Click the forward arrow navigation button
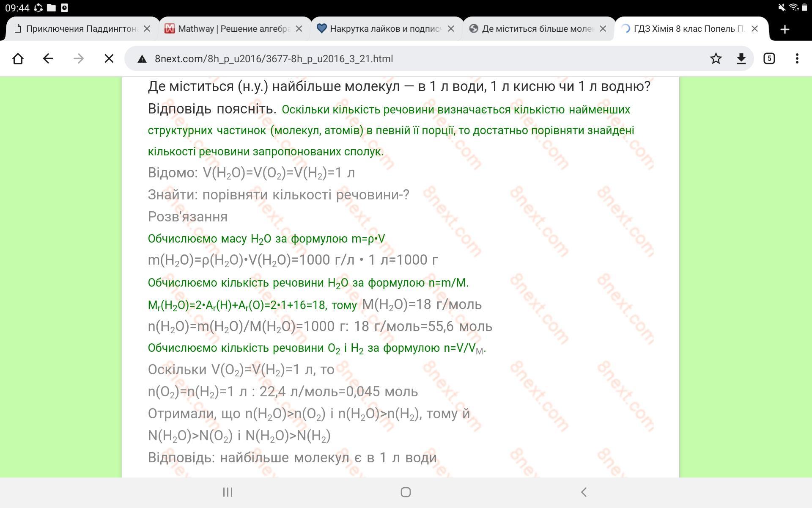This screenshot has height=508, width=812. (79, 58)
